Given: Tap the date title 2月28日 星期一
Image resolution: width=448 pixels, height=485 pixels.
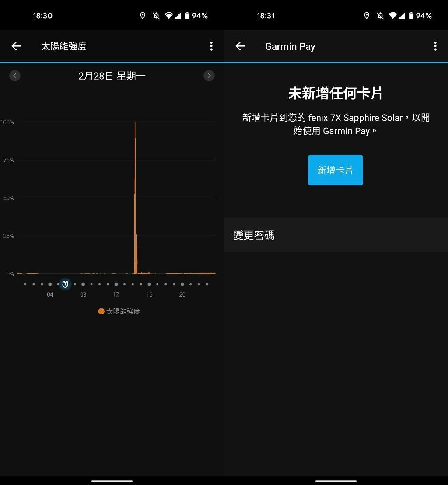Looking at the screenshot, I should (112, 76).
